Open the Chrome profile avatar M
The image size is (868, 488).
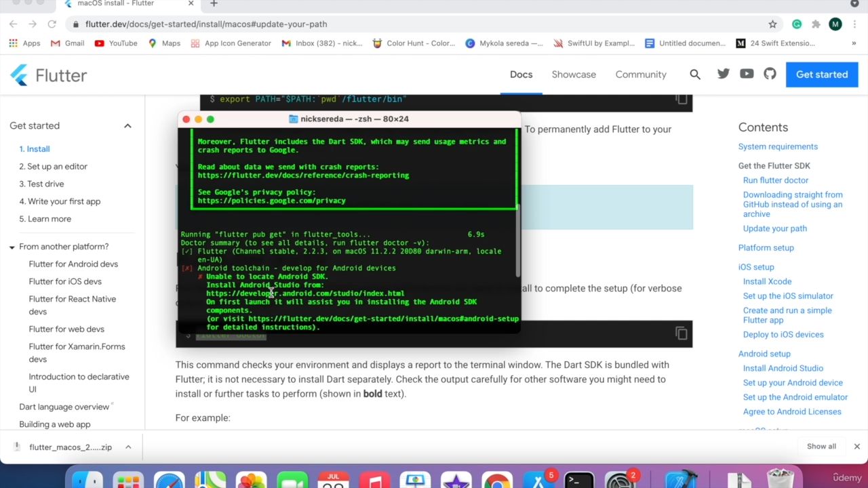click(x=835, y=24)
